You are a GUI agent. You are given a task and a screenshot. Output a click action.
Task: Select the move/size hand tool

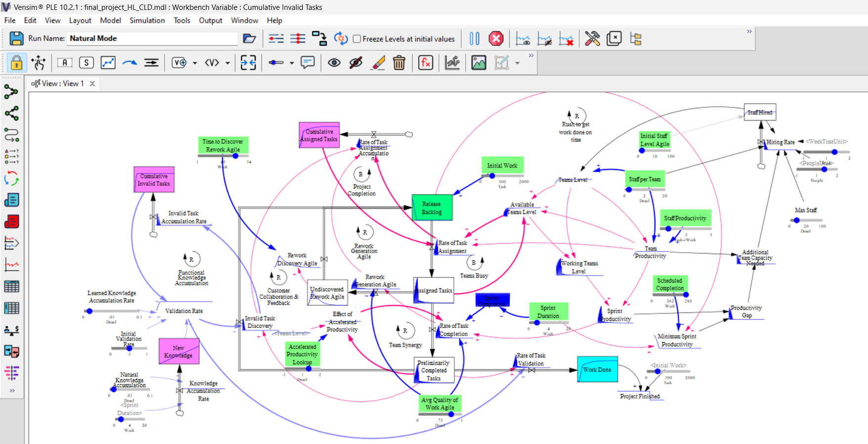[38, 63]
